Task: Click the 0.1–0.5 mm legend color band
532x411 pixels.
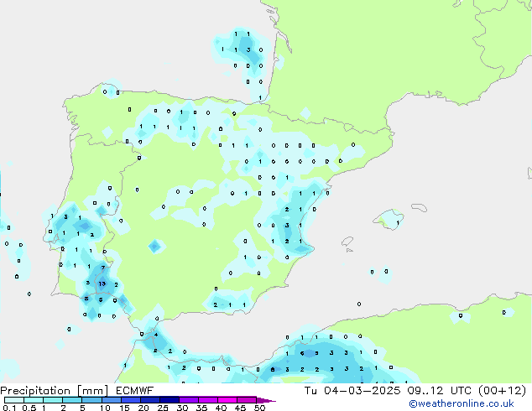Action: [x=14, y=400]
